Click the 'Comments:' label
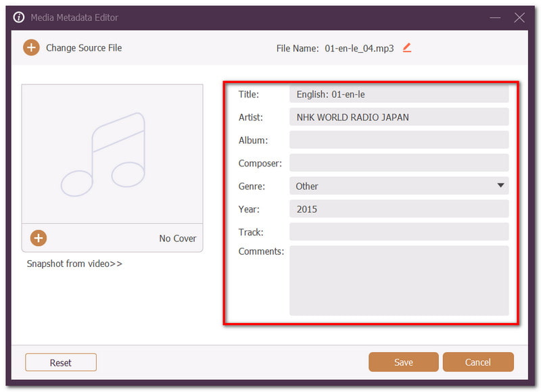The width and height of the screenshot is (541, 392). 261,251
